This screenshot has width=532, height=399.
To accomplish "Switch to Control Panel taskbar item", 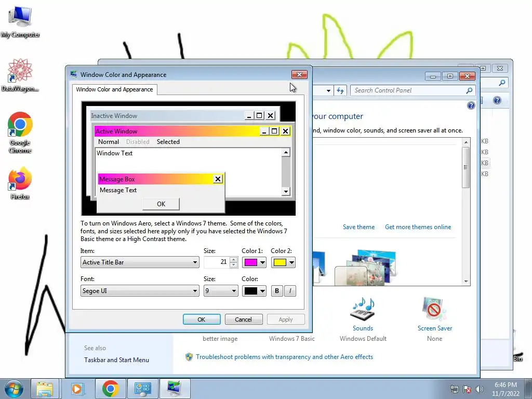I will [x=142, y=389].
